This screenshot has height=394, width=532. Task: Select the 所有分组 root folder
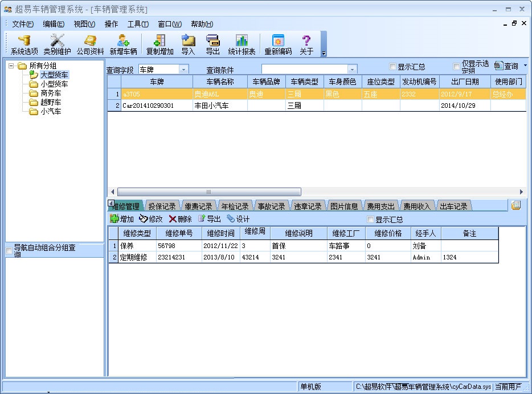click(42, 66)
